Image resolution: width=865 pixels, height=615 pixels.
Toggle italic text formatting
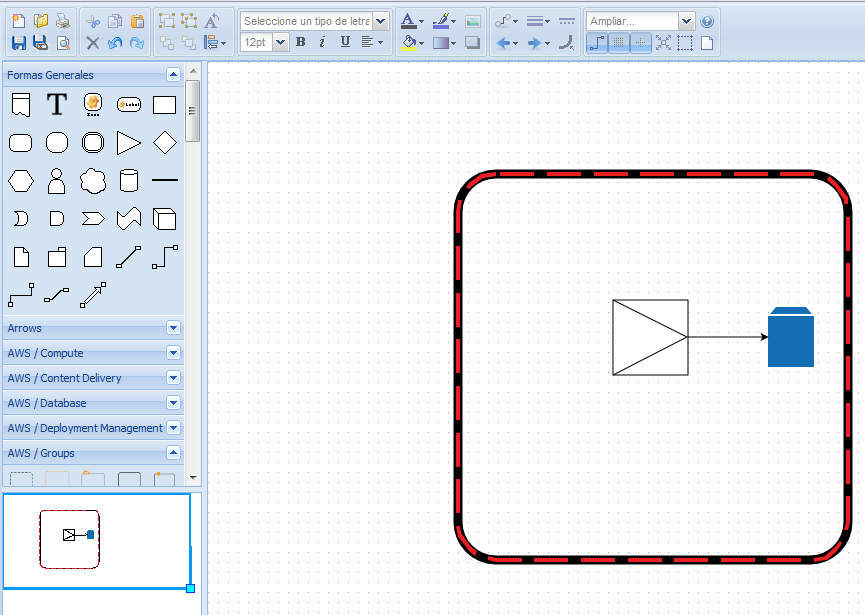(x=322, y=42)
